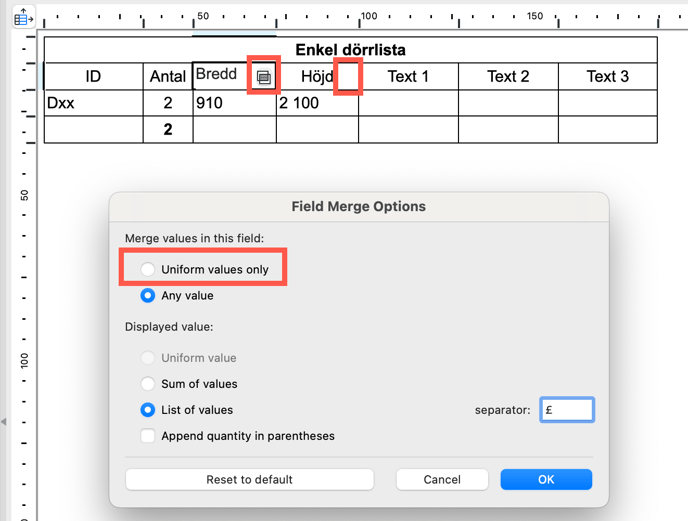Cancel the Field Merge Options dialog
The height and width of the screenshot is (521, 688).
click(x=442, y=479)
